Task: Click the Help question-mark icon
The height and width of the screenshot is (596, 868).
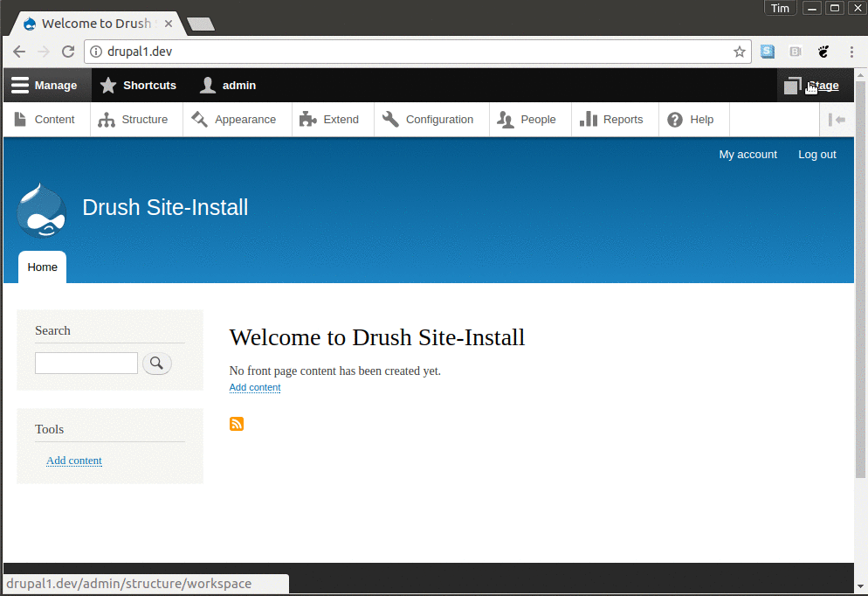Action: click(x=673, y=119)
